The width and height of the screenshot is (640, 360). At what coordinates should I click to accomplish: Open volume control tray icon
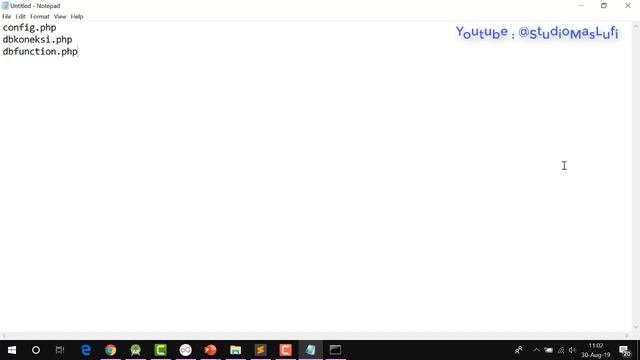coord(572,350)
